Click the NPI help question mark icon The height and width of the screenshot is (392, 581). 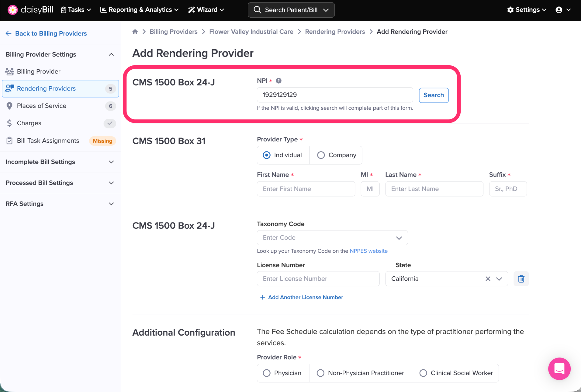pyautogui.click(x=279, y=81)
